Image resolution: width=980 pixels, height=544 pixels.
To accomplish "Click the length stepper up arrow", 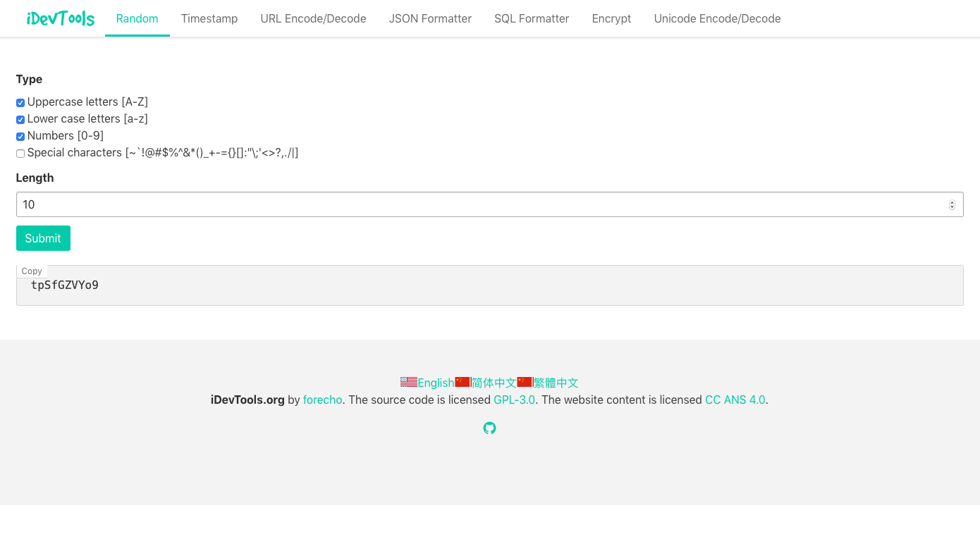I will [x=953, y=202].
